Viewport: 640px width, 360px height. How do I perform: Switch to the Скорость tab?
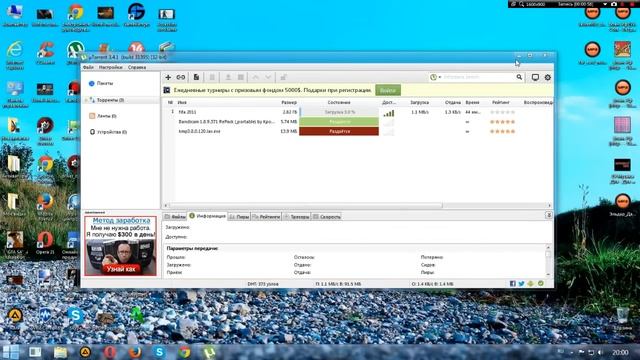327,217
